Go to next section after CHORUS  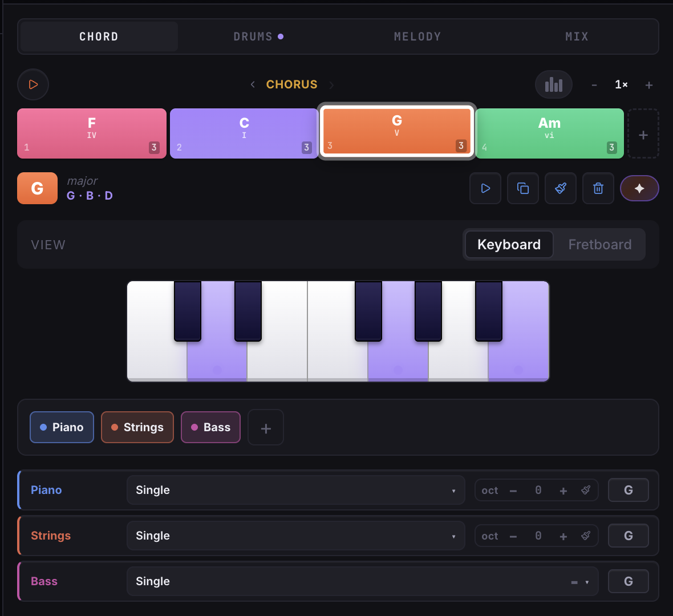pyautogui.click(x=331, y=84)
